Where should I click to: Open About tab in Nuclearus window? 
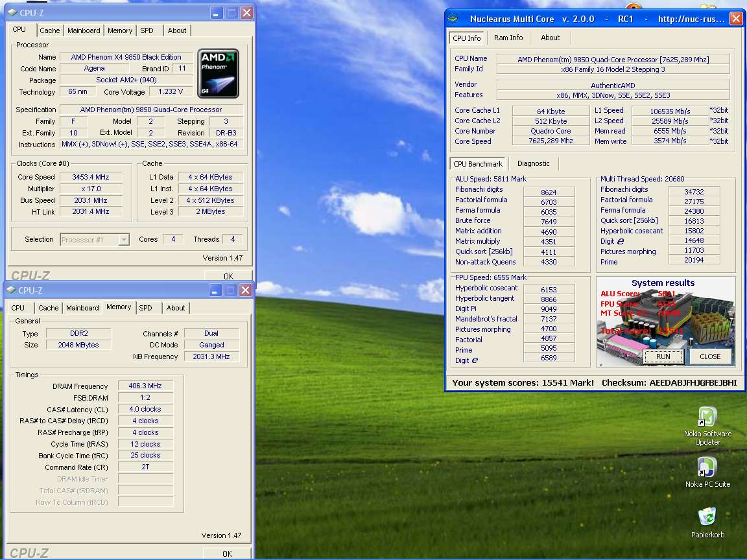pyautogui.click(x=551, y=38)
